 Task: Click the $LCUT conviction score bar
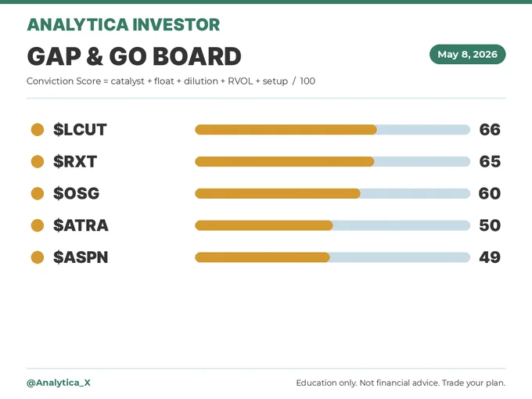332,130
